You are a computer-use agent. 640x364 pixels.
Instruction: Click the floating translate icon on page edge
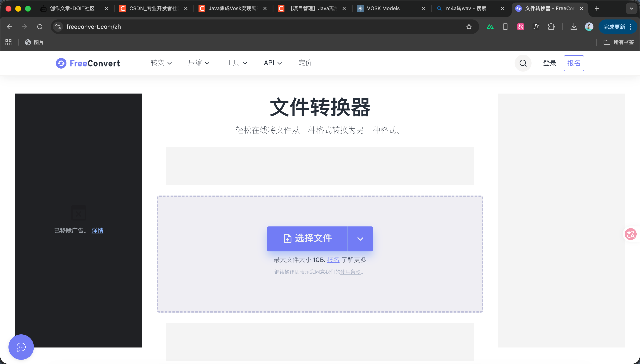(631, 234)
